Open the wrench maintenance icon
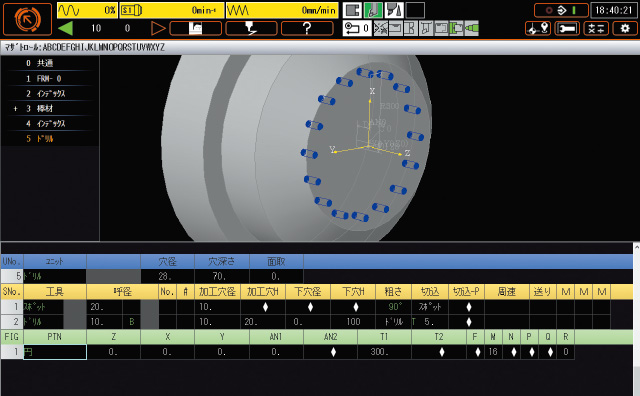The width and height of the screenshot is (640, 396). coord(567,29)
